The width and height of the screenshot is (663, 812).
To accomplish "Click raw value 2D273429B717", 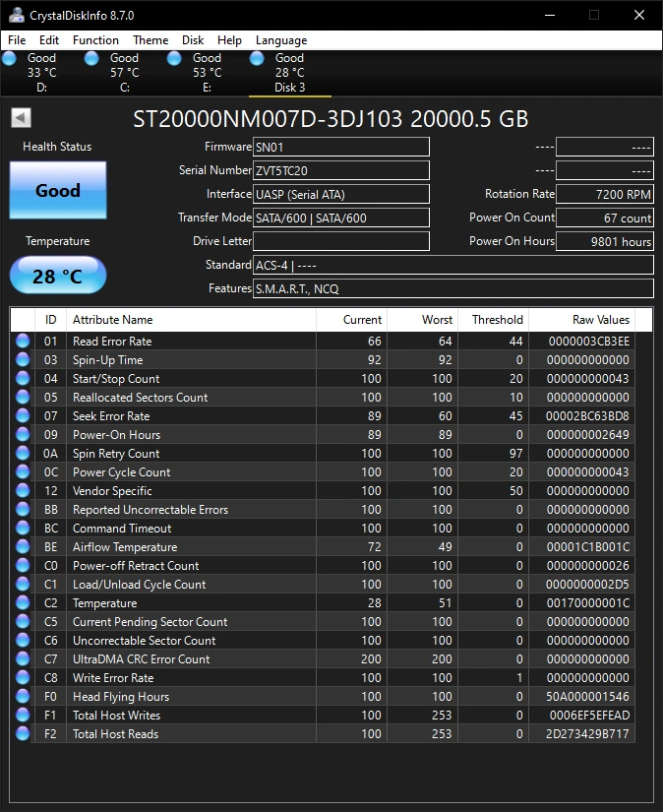I will click(x=587, y=734).
